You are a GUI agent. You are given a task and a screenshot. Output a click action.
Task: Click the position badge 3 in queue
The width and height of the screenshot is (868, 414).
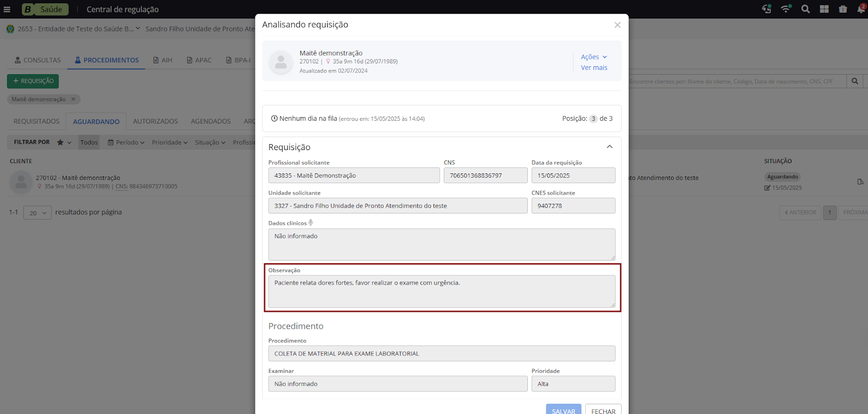tap(593, 119)
